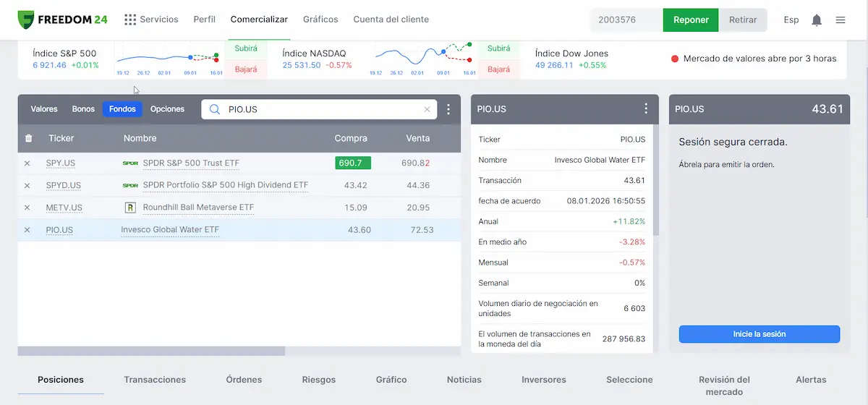Open the Gráficos menu item
This screenshot has height=405, width=868.
click(x=320, y=20)
